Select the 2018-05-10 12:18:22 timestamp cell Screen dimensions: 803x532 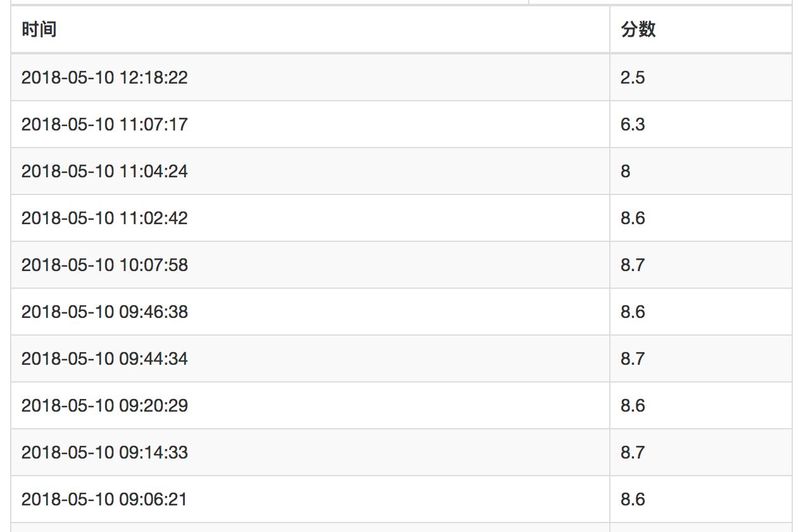[x=310, y=77]
